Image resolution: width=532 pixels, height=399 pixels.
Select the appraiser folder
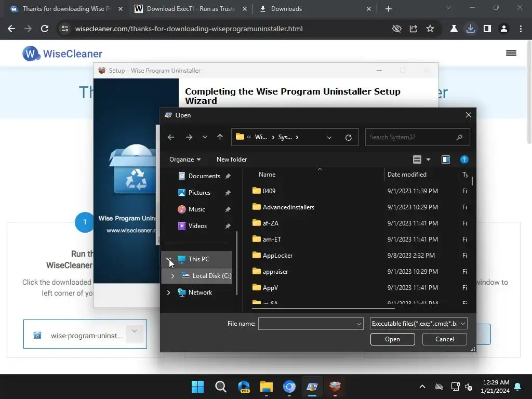[275, 272]
